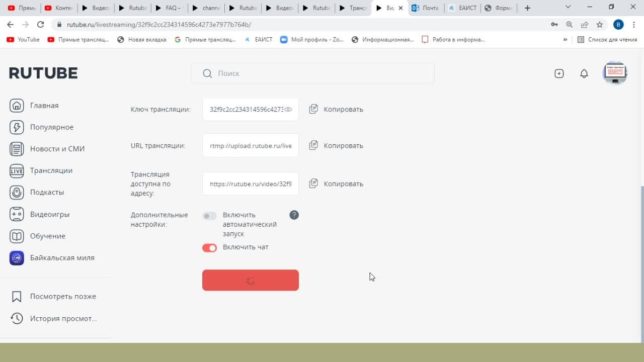Go back in the browser
The image size is (644, 362).
click(11, 25)
